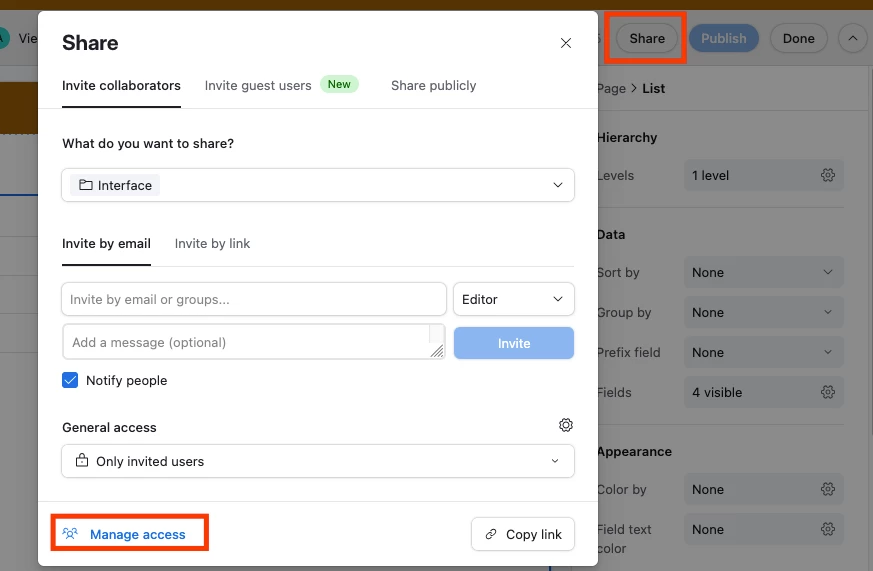The image size is (873, 571).
Task: Click the Done button
Action: click(798, 38)
